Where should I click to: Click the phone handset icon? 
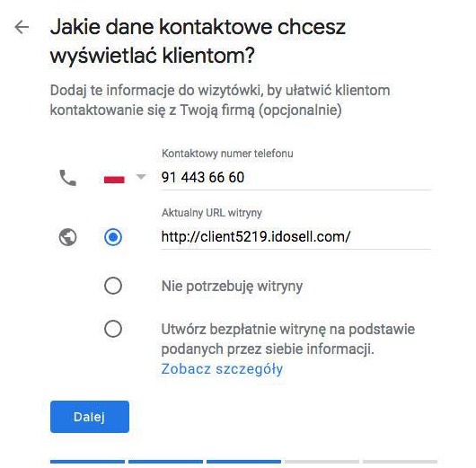68,178
